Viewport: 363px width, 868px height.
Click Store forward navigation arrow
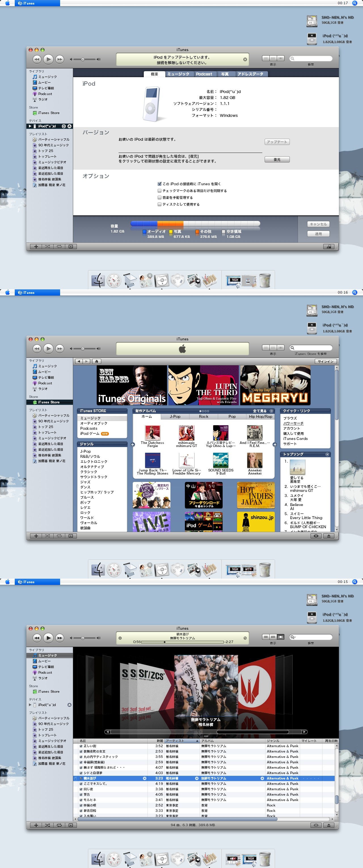coord(86,362)
